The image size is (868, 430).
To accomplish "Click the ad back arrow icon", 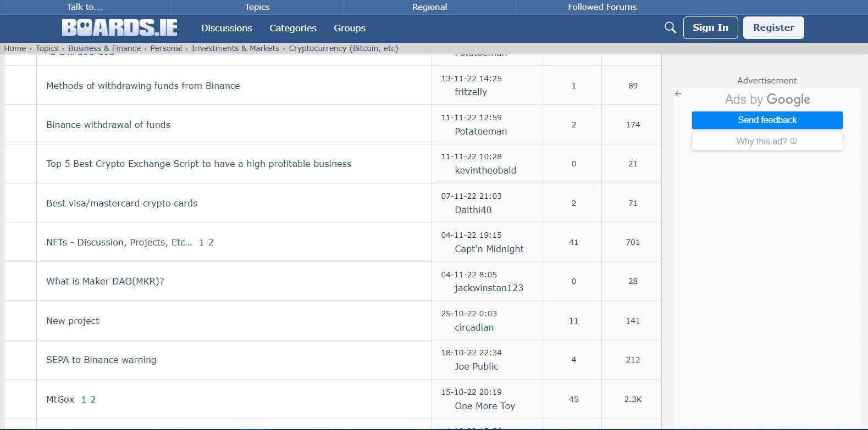I will [678, 94].
